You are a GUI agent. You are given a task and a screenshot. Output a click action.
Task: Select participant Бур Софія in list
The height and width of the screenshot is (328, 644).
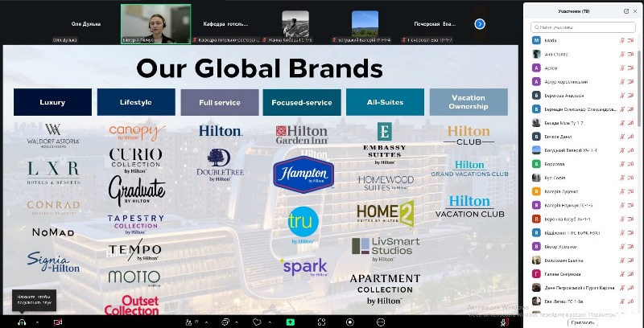584,178
